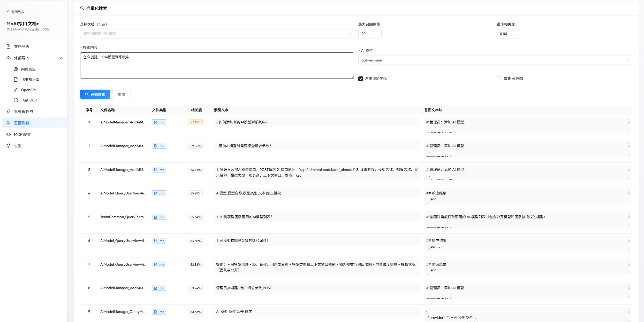Click the 批处理任务 lightning icon
Image resolution: width=644 pixels, height=322 pixels.
(x=9, y=112)
